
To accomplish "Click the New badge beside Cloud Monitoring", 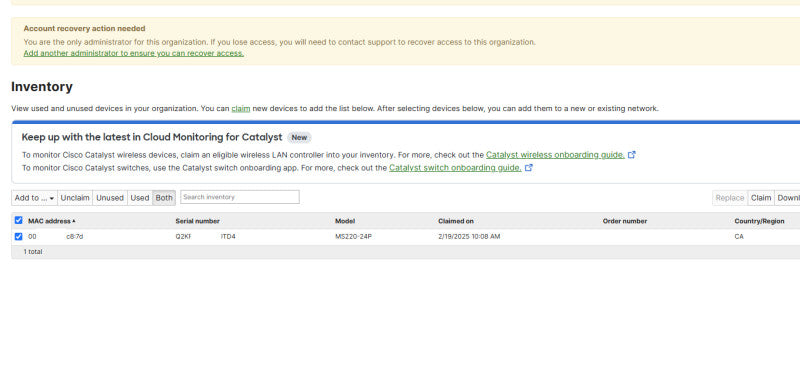I will (x=299, y=137).
